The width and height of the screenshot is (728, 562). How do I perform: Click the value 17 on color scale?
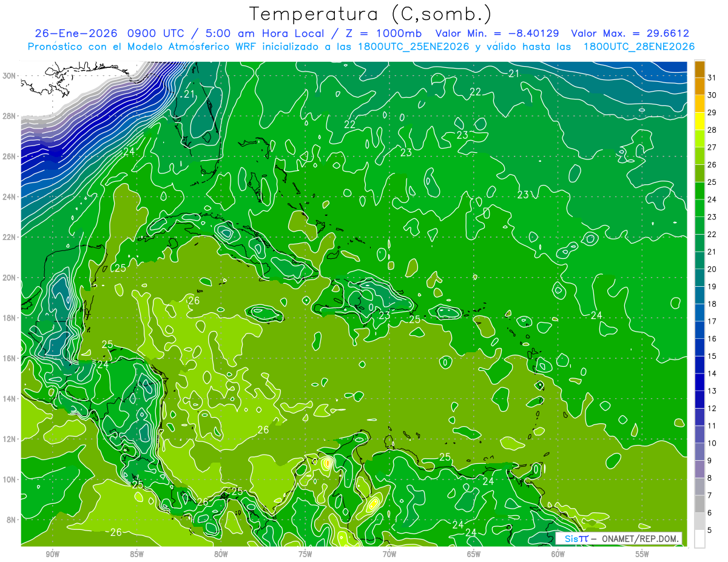[x=712, y=321]
